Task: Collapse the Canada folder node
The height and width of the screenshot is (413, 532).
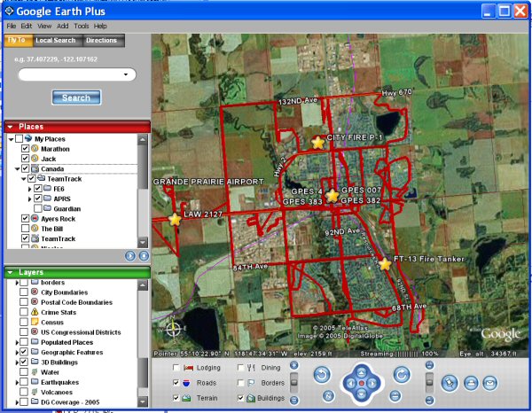Action: (x=18, y=169)
